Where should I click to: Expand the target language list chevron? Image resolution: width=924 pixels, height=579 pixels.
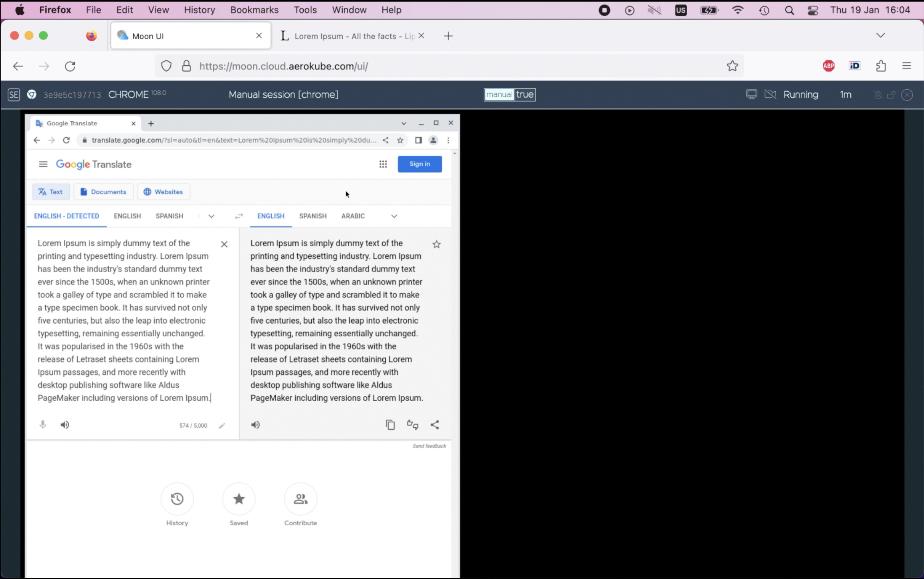click(x=394, y=216)
